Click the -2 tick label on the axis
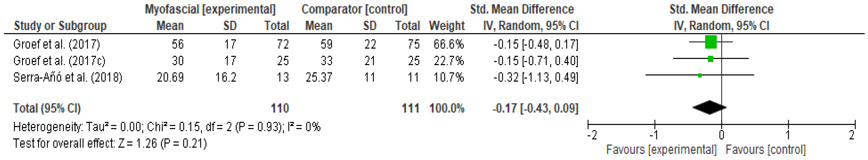The width and height of the screenshot is (868, 160). pyautogui.click(x=592, y=136)
